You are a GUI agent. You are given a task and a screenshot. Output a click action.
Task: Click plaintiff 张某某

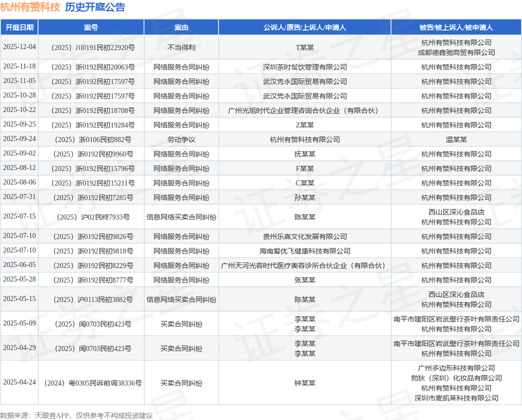pos(304,280)
